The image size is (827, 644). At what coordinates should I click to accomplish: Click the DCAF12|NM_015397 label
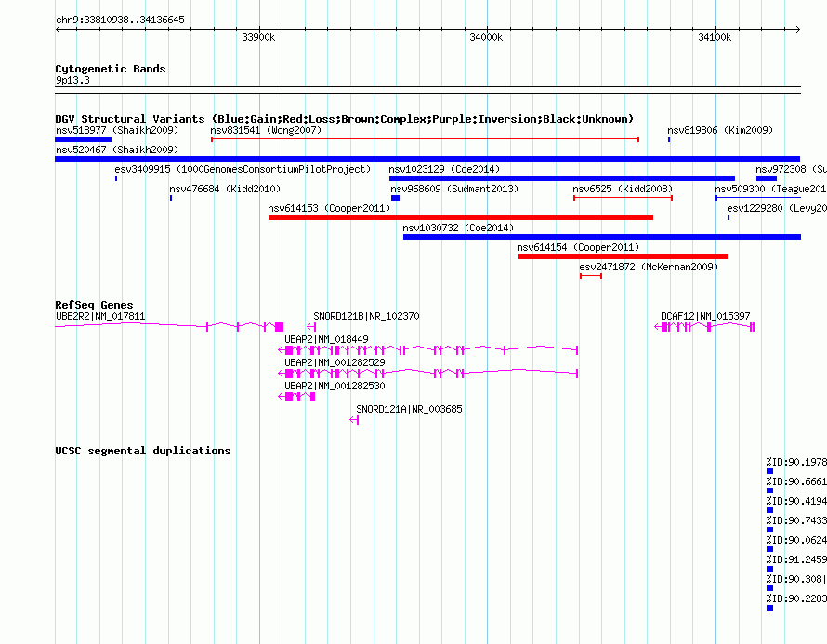point(705,316)
